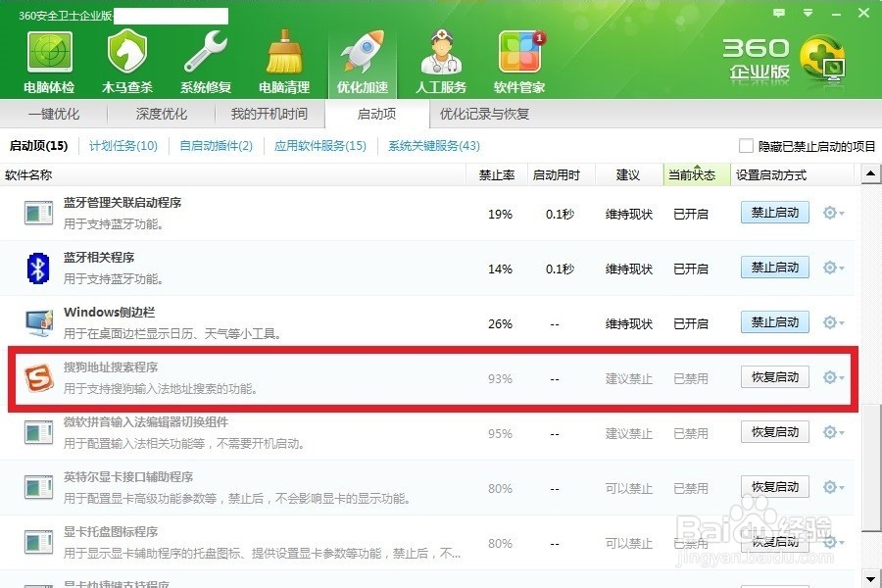Check 隐藏已禁止启动的项目 option
The height and width of the screenshot is (588, 882).
[745, 145]
